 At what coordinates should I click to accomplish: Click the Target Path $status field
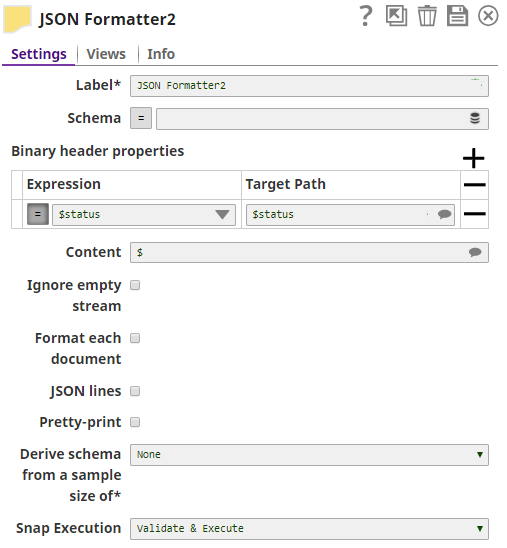point(350,215)
